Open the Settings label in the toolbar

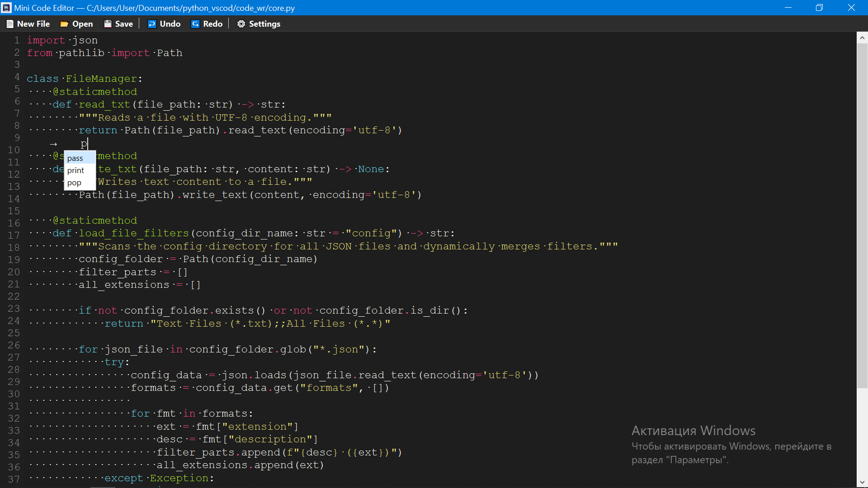(x=264, y=24)
